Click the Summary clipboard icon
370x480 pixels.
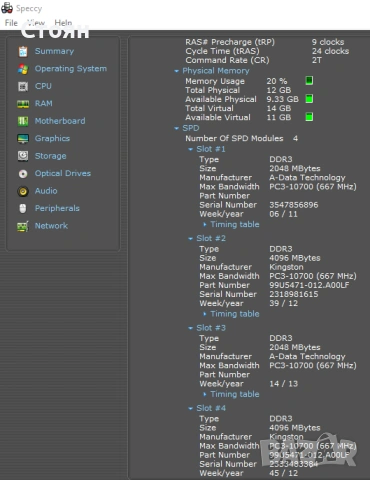pyautogui.click(x=23, y=52)
